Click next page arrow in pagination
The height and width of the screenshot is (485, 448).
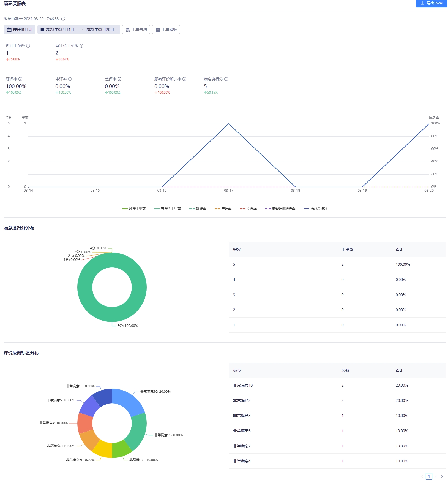(x=442, y=476)
